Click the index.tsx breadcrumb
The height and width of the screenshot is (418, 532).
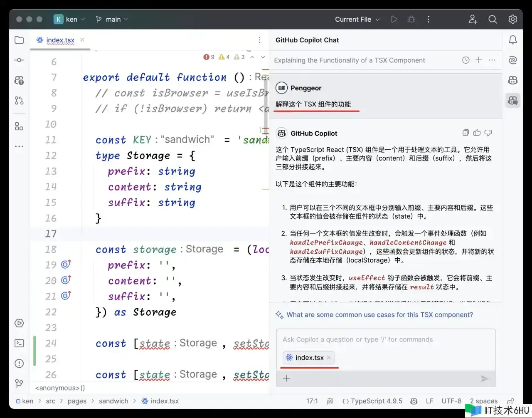click(x=160, y=401)
